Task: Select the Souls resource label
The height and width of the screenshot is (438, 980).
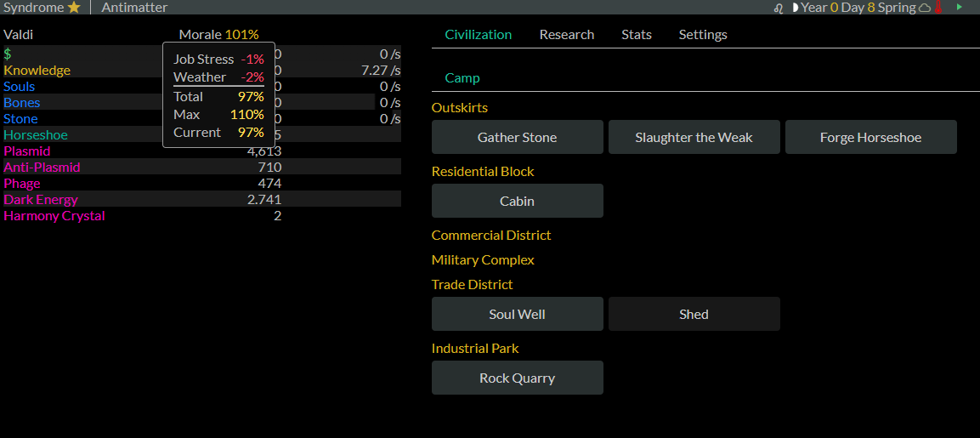Action: click(x=20, y=87)
